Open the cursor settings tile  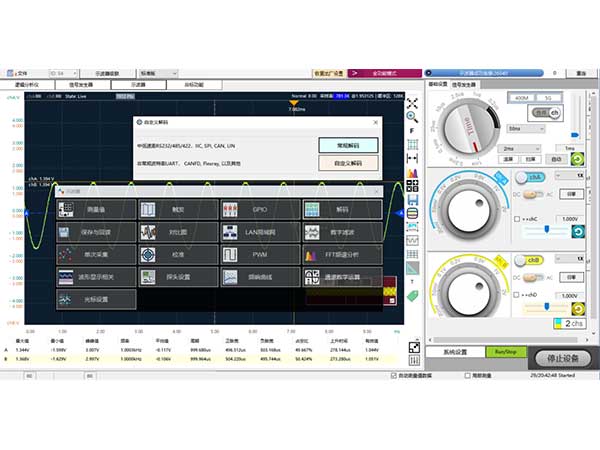[x=96, y=299]
